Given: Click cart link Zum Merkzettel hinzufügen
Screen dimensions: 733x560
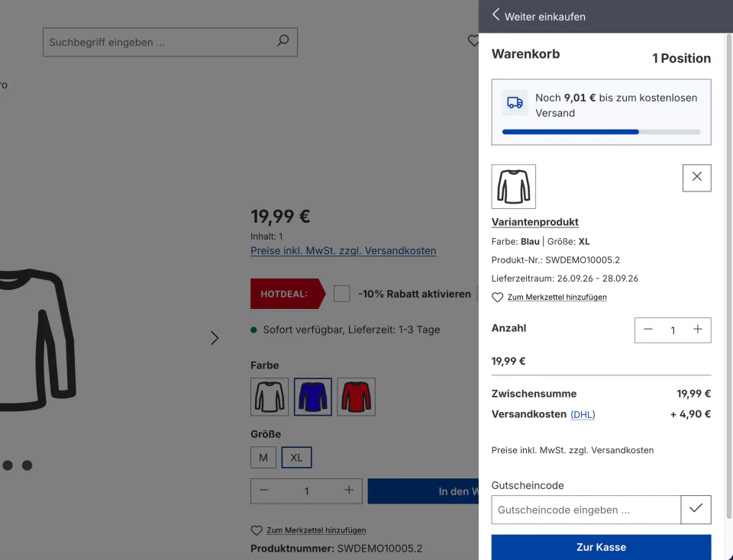Looking at the screenshot, I should point(557,297).
